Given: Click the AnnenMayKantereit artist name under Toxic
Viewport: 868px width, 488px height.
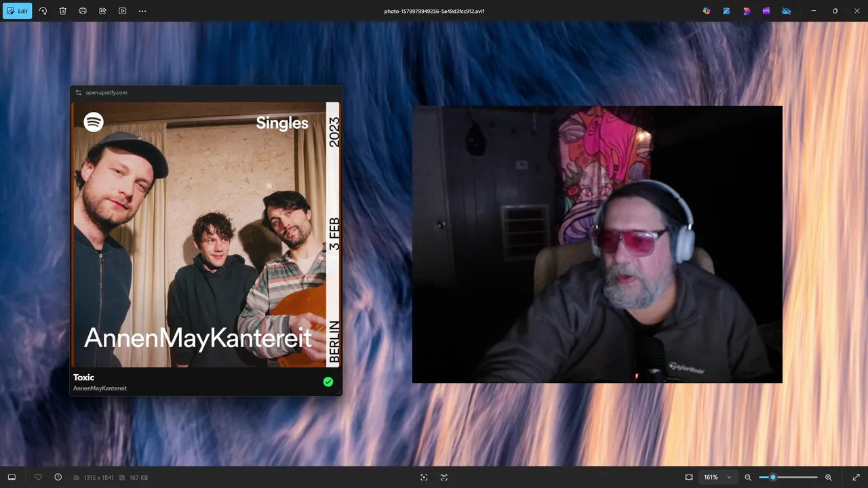Looking at the screenshot, I should pos(100,388).
